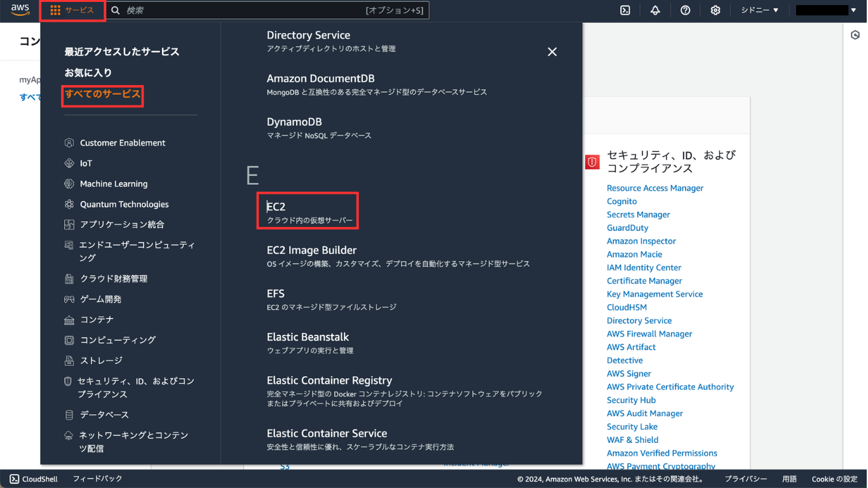Click the Customer Enablement category icon
This screenshot has height=488, width=868.
tap(69, 143)
